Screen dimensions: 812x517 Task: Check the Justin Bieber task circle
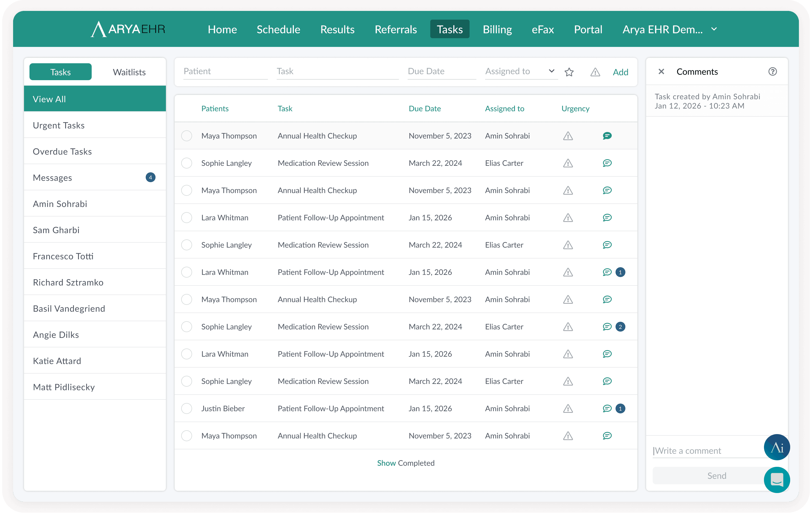click(186, 408)
